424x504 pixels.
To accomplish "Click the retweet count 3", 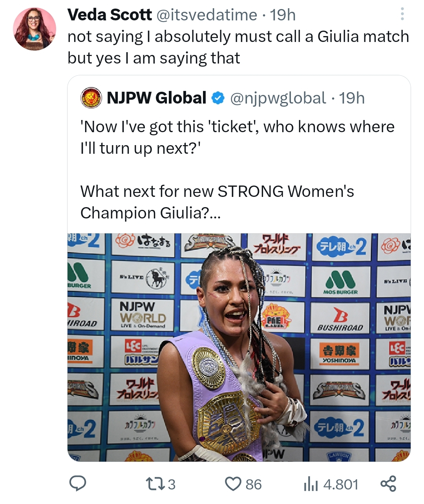I will [x=172, y=484].
